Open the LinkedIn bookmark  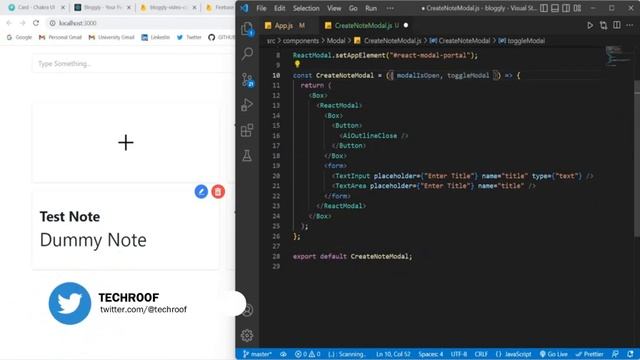point(156,37)
